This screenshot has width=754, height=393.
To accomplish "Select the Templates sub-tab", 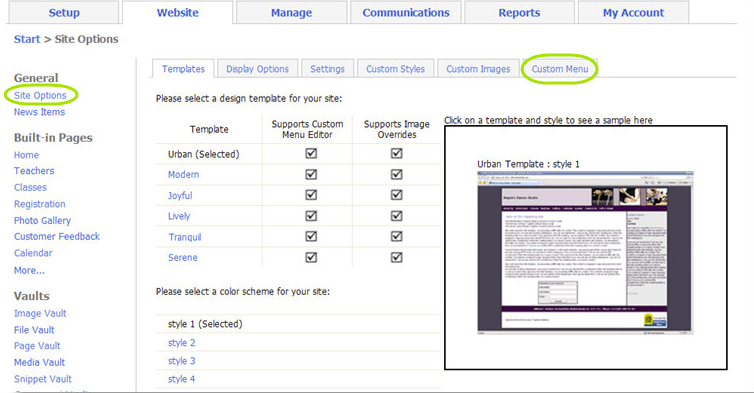I will 183,69.
